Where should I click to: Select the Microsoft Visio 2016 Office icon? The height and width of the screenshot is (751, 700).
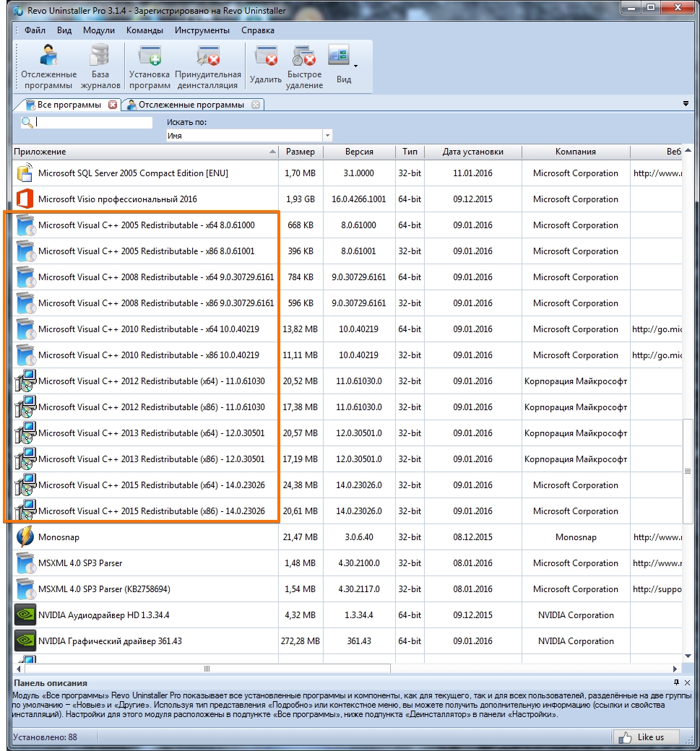point(25,199)
